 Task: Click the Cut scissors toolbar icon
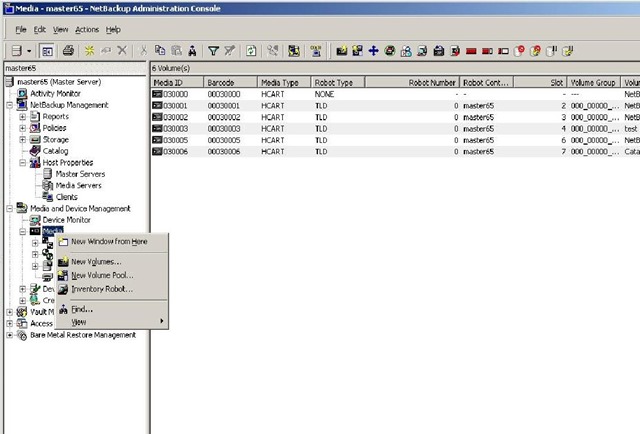tap(143, 51)
